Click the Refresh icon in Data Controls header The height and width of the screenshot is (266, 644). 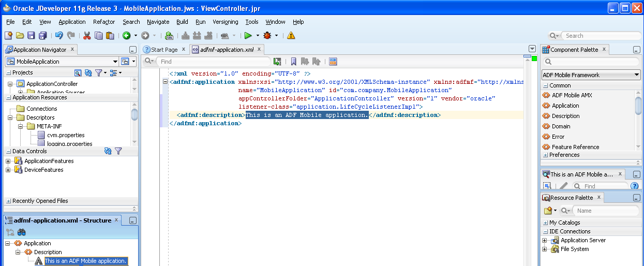coord(108,151)
